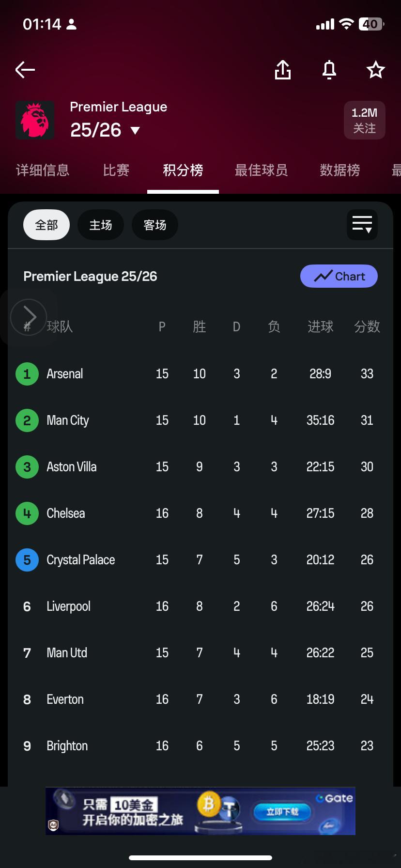Screen dimensions: 401x868
Task: Tap the Premier League lion logo
Action: click(x=35, y=120)
